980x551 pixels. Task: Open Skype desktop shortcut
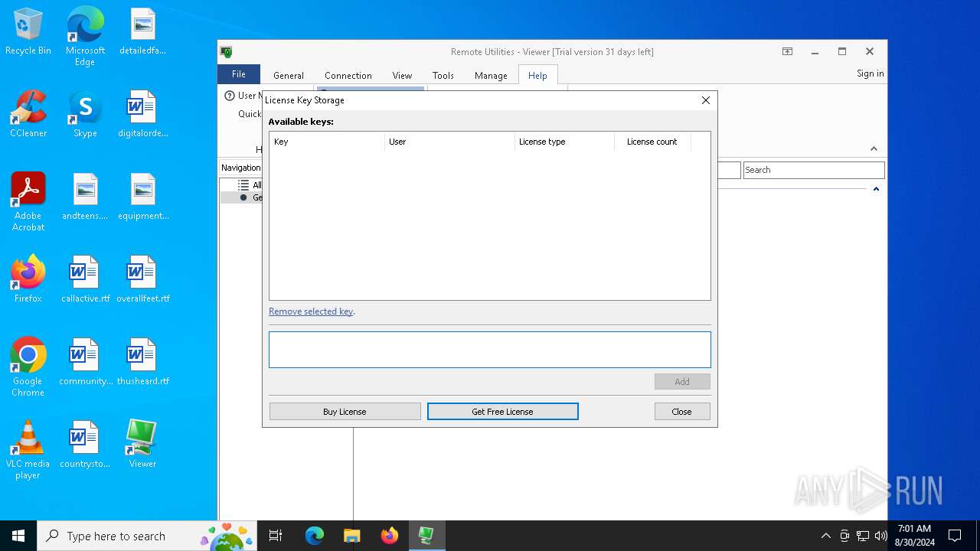tap(85, 114)
